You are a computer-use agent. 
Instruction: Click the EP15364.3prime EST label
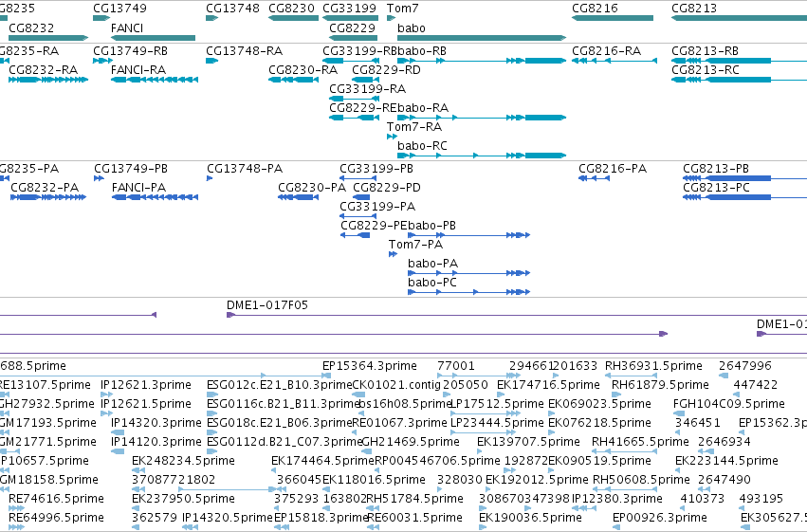coord(370,366)
